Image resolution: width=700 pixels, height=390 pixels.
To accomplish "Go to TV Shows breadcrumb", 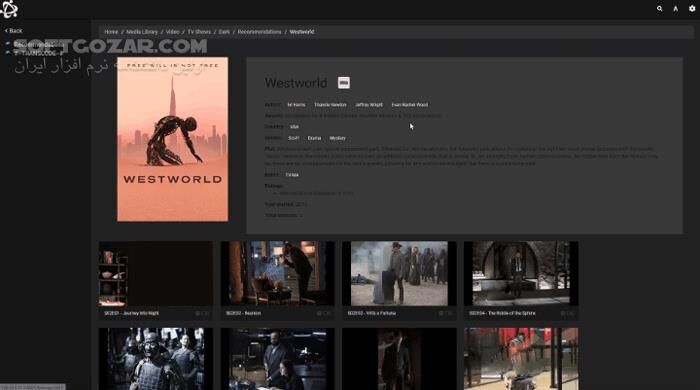I will tap(199, 32).
